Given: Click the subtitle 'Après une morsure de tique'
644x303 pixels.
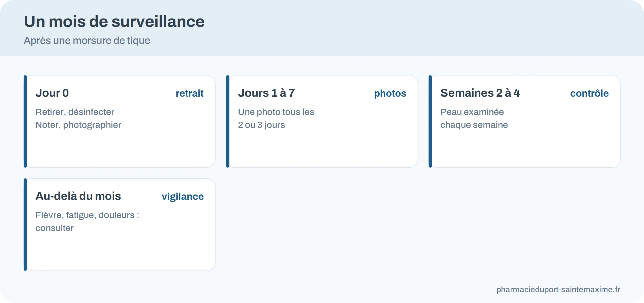Looking at the screenshot, I should click(x=87, y=41).
